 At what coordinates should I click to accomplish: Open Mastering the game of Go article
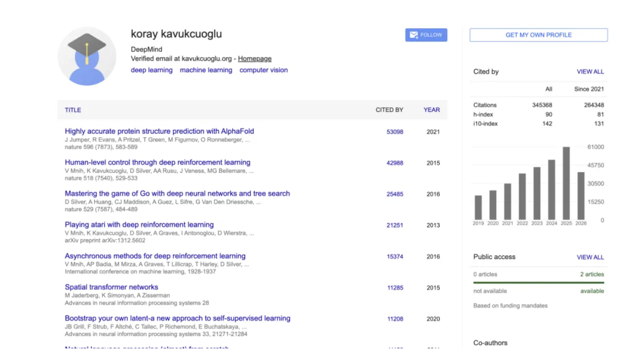[177, 193]
